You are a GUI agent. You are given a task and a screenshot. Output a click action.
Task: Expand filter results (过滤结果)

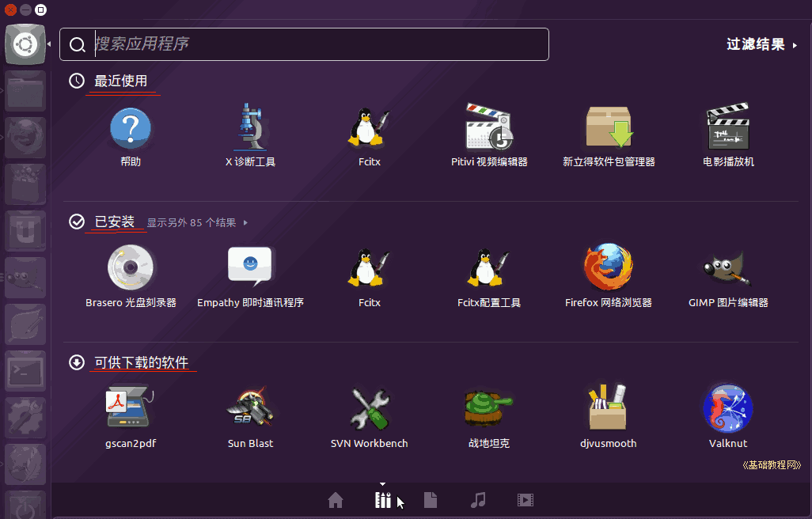(761, 44)
